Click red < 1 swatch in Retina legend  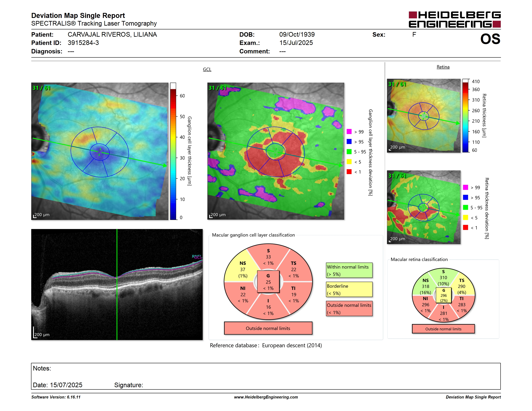(465, 227)
